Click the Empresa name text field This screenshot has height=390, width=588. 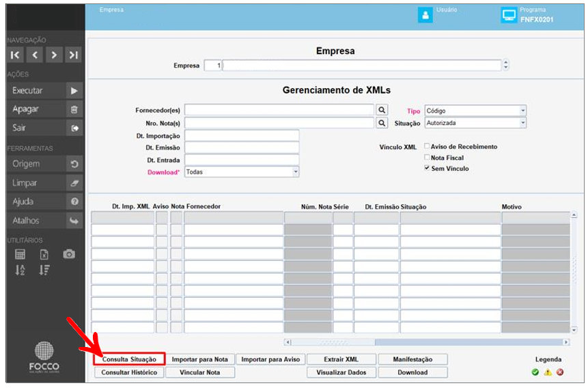tap(362, 66)
